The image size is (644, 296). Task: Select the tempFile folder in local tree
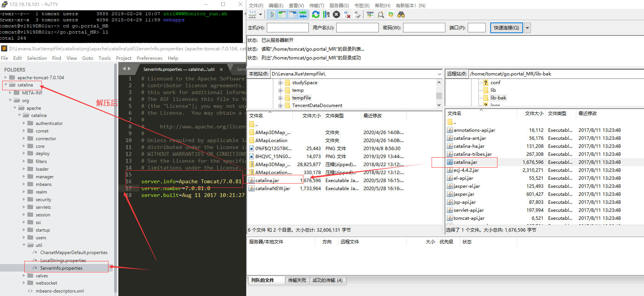[x=301, y=98]
